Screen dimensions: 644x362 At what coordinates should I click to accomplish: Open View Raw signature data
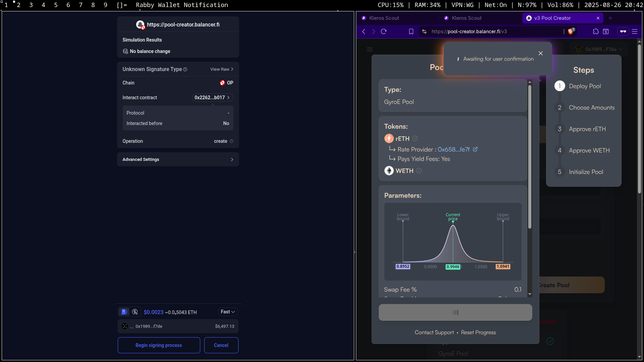[222, 69]
